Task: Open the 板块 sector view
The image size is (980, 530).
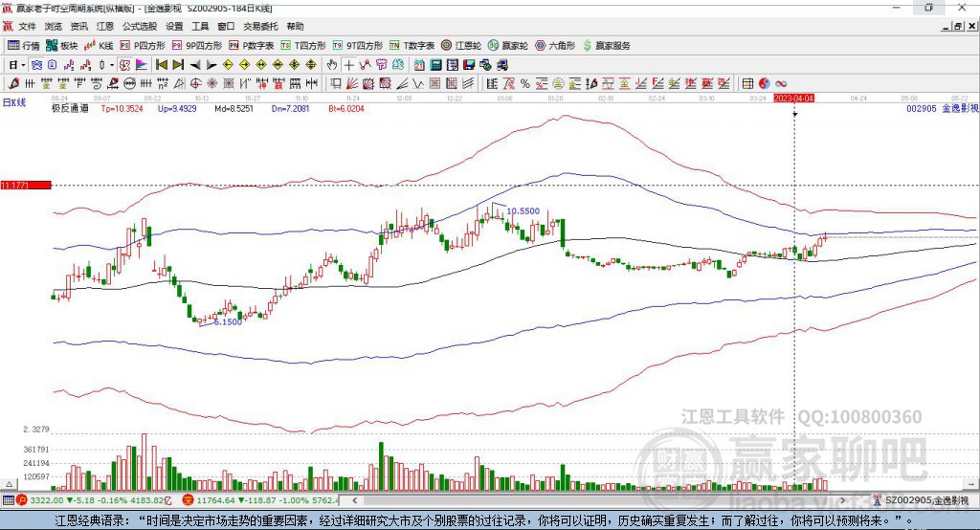Action: [x=62, y=46]
